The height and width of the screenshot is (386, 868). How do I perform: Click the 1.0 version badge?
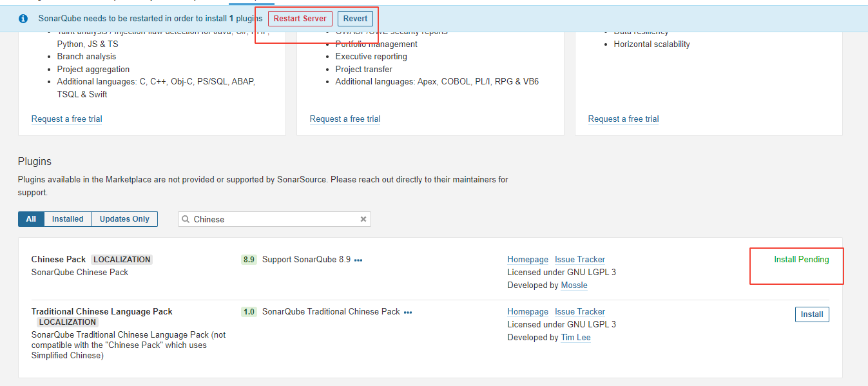[249, 312]
